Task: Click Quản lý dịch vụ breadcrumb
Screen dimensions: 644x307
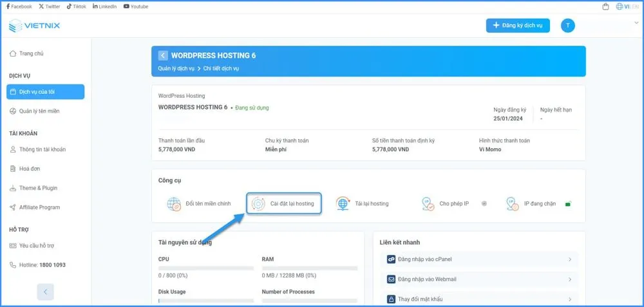Action: (x=176, y=68)
